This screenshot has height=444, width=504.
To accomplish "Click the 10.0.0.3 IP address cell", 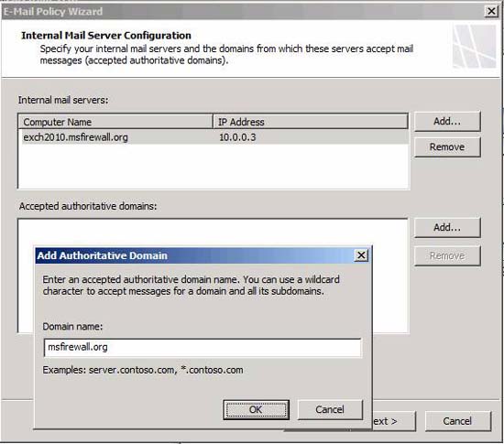I will [237, 137].
